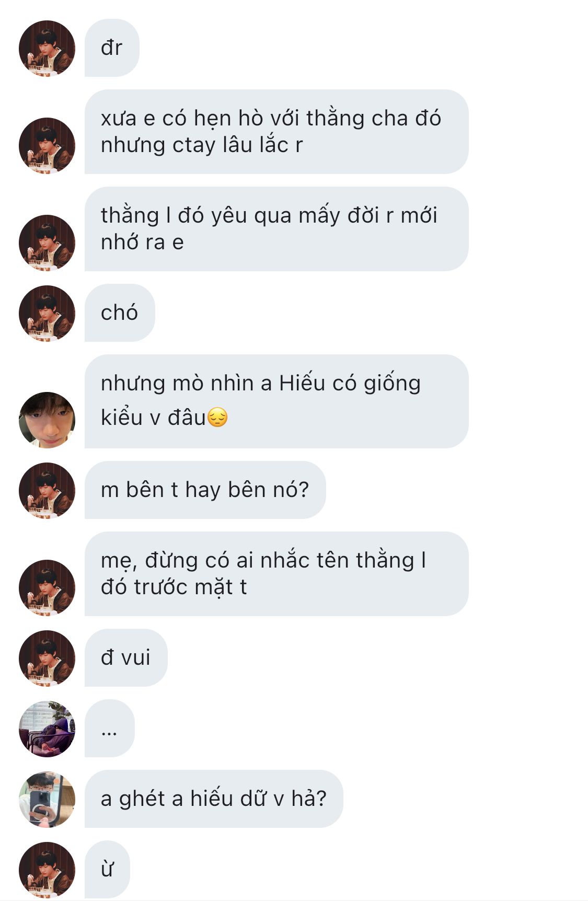Viewport: 588px width, 901px height.
Task: Click avatar next to "m bên t hay bên nó?"
Action: 47,491
